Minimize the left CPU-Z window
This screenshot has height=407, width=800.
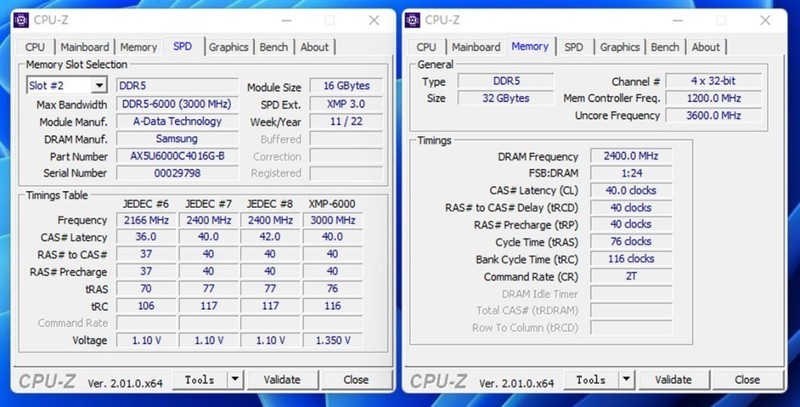coord(286,20)
